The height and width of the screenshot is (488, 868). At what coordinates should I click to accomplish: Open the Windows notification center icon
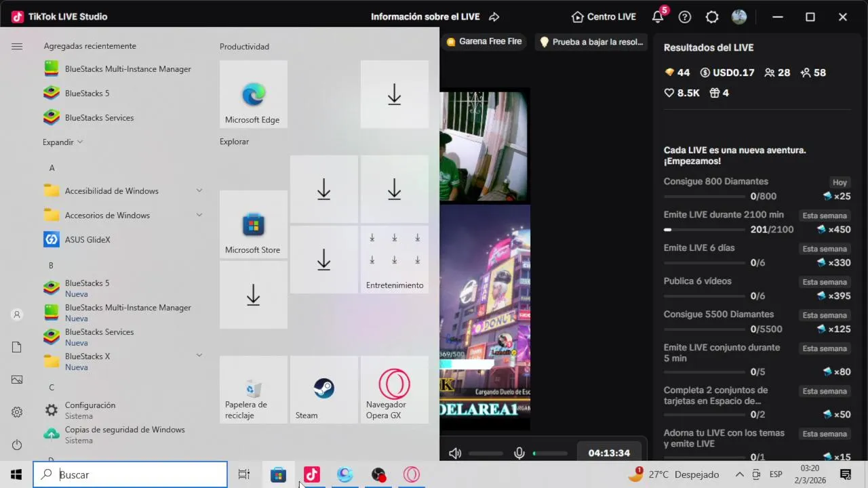pos(846,474)
